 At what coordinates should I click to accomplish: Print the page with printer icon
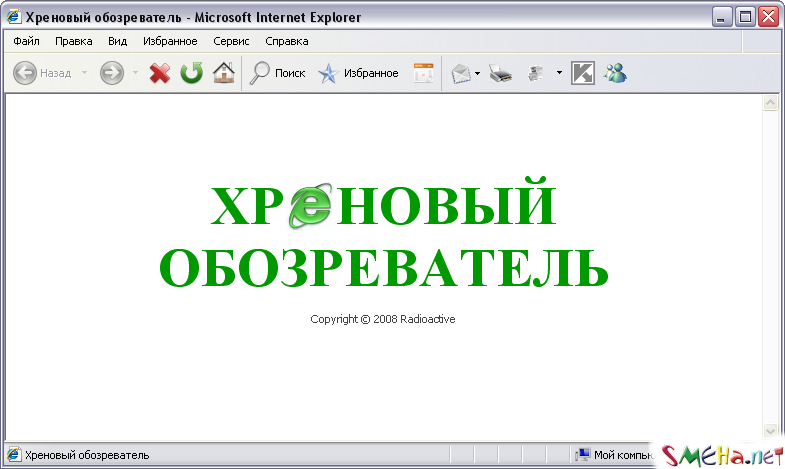click(500, 73)
